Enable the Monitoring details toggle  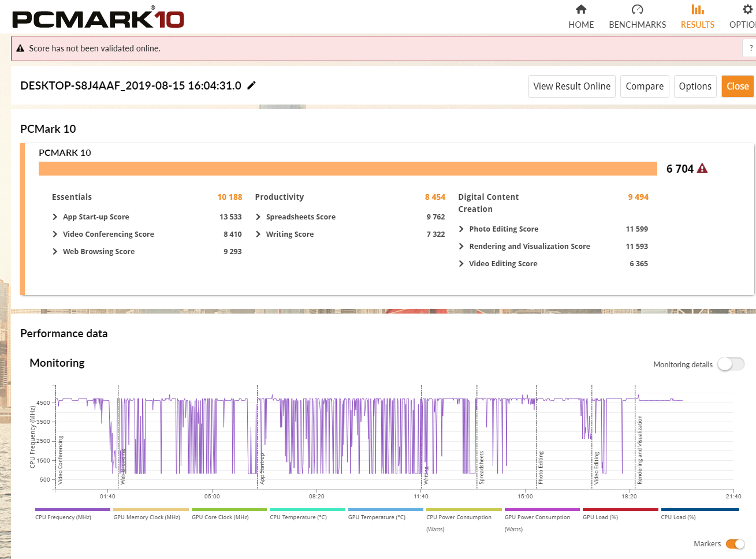click(731, 364)
